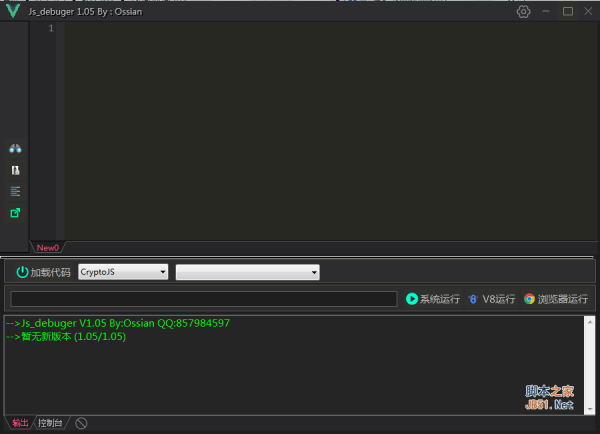Maximize the Js_debuger window

click(568, 11)
